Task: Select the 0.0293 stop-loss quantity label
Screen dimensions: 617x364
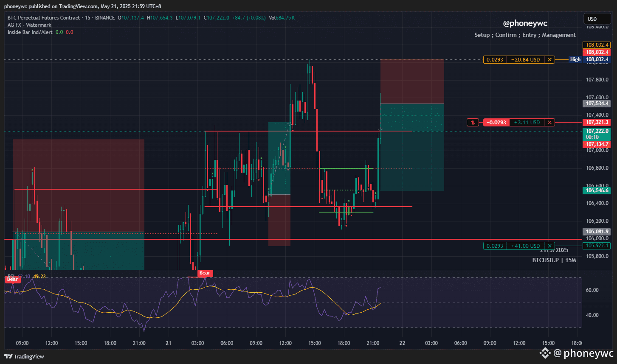Action: click(x=495, y=60)
